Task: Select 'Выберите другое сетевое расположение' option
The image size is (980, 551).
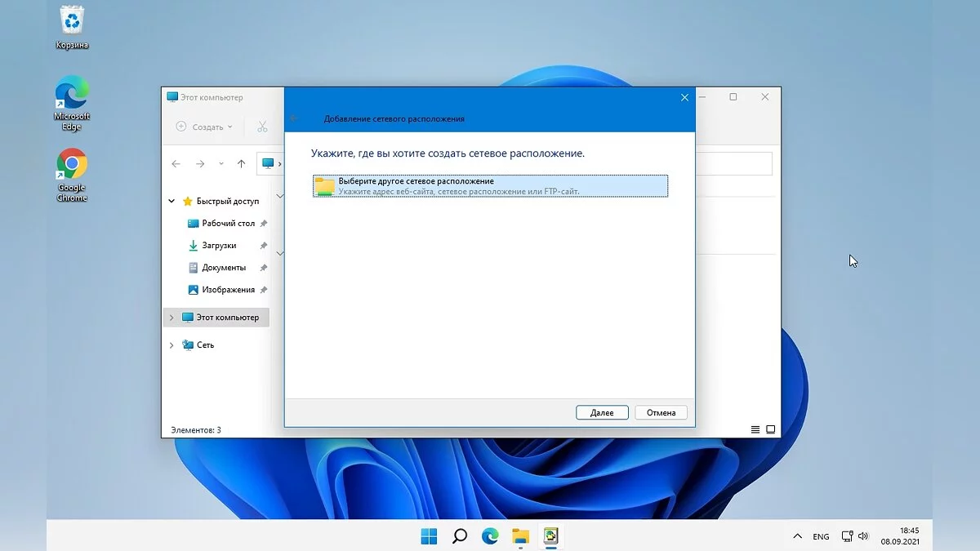Action: point(490,185)
